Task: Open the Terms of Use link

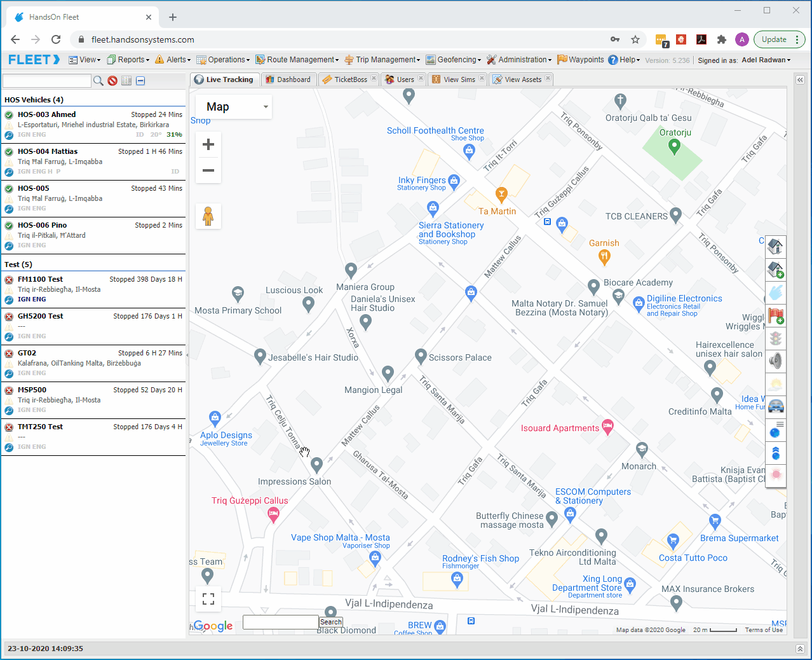Action: (x=764, y=630)
